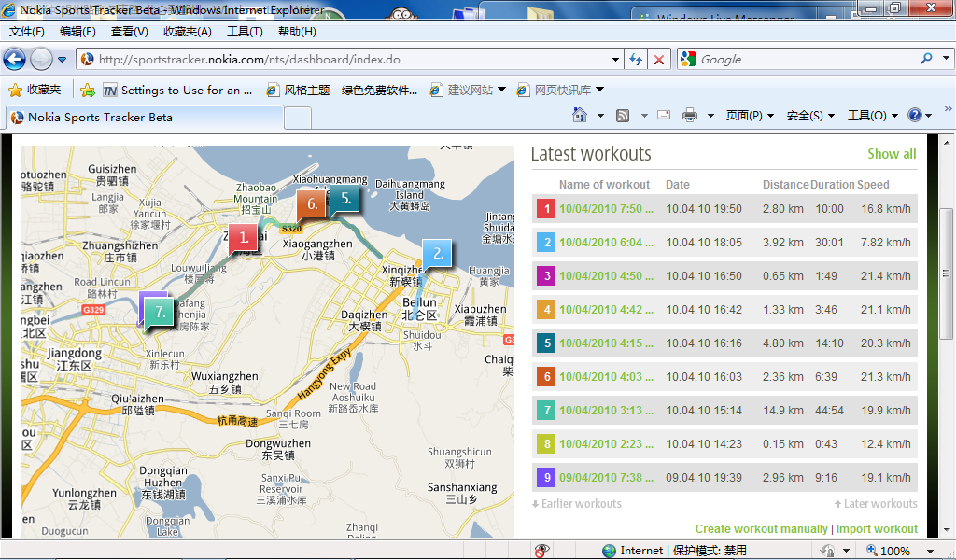Open the 查看(V) menu
956x560 pixels.
pos(129,32)
